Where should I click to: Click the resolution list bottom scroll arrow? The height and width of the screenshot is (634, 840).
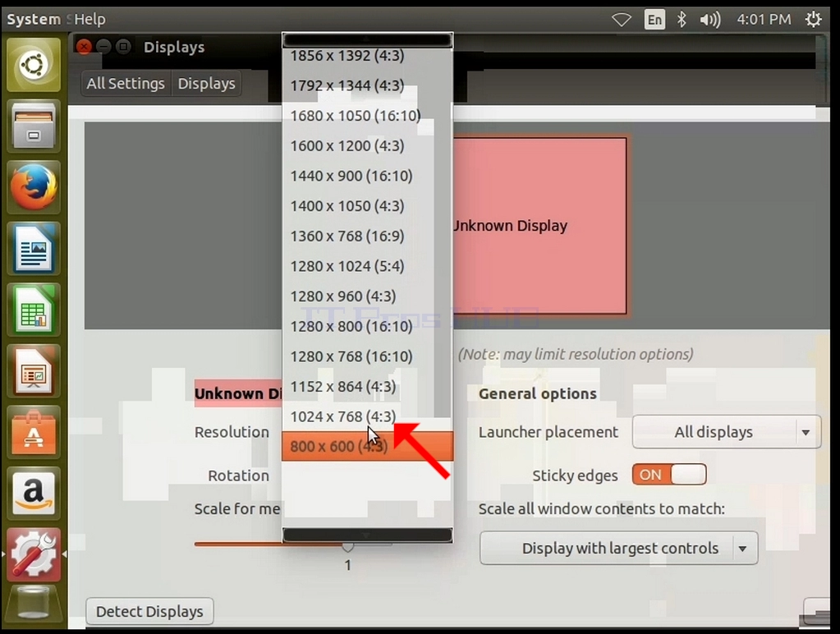coord(367,535)
